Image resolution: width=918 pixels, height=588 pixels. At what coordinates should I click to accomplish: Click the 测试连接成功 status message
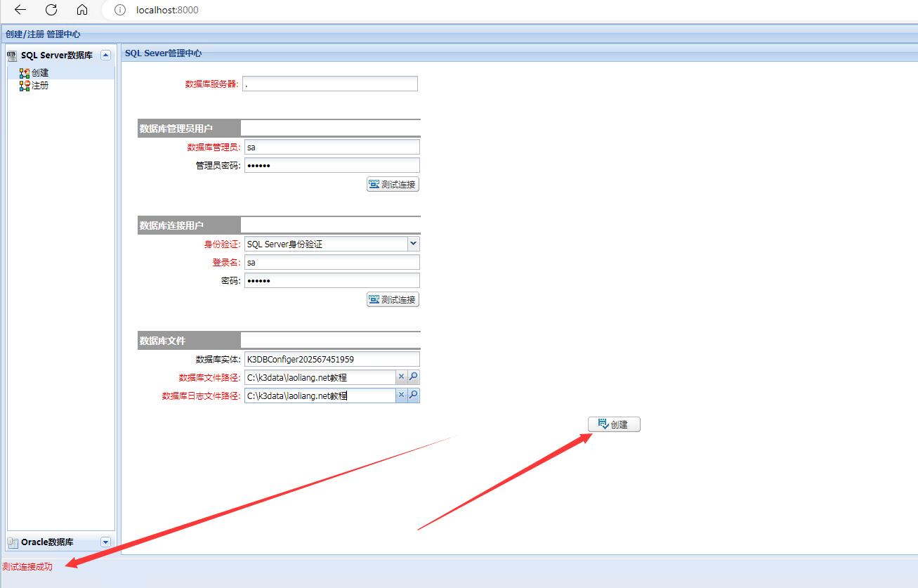(27, 566)
